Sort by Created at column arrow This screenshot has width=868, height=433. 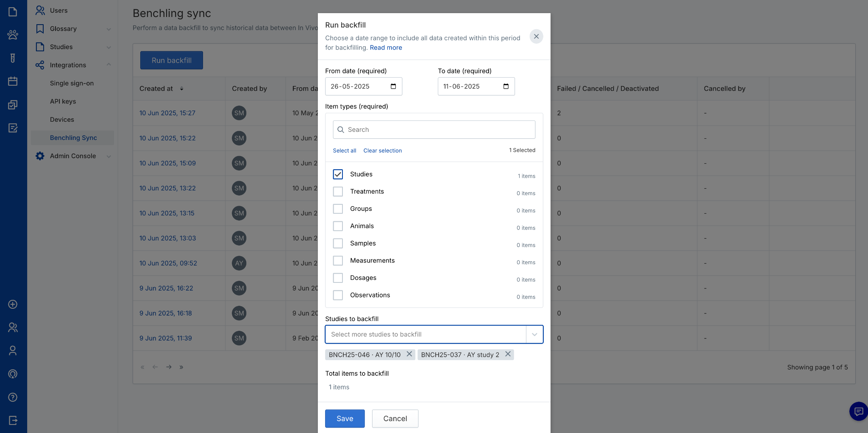181,89
